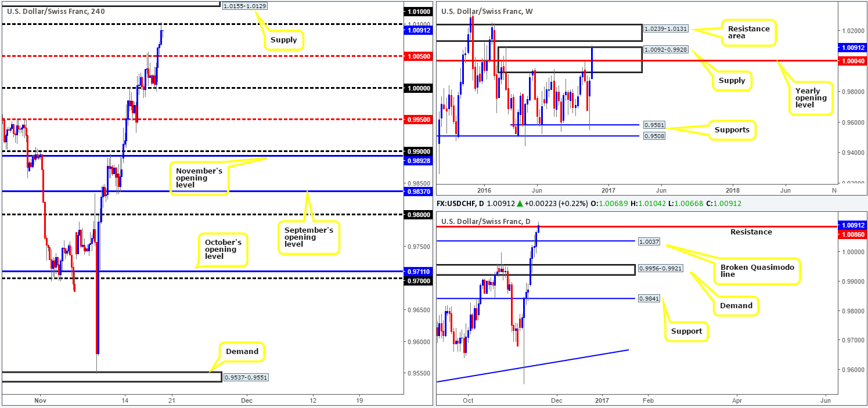This screenshot has height=408, width=868.
Task: Select the 0.9508 support level label
Action: coord(654,136)
